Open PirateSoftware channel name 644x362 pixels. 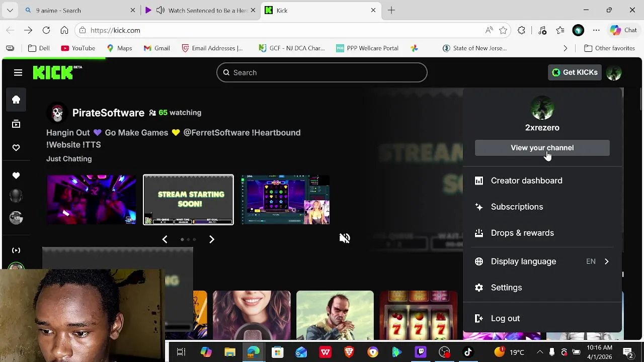click(108, 113)
